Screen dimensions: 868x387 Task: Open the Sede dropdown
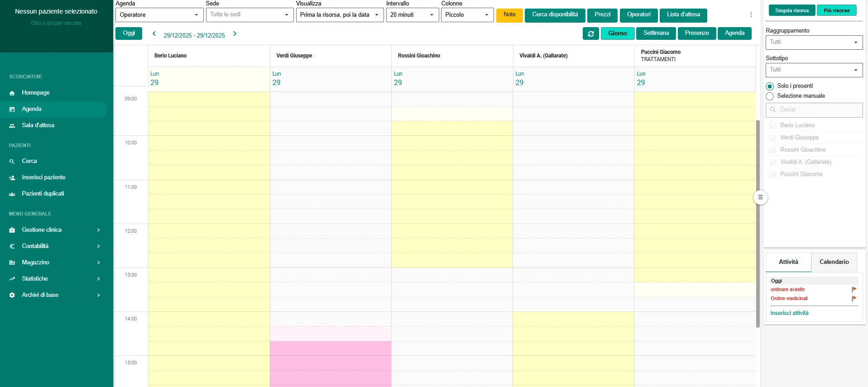(249, 15)
